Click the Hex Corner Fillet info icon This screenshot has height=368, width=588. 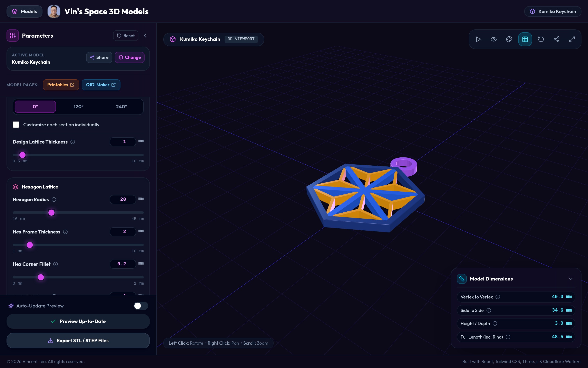pos(56,264)
